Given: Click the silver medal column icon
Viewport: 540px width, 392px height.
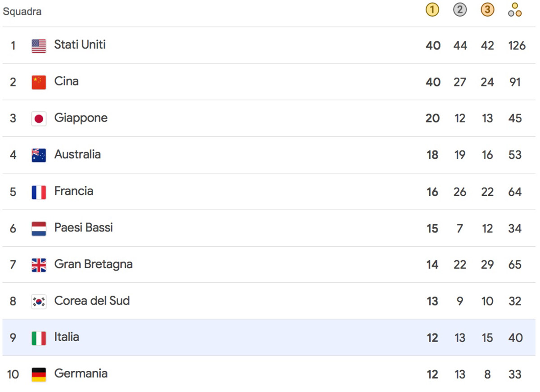Looking at the screenshot, I should pos(459,9).
